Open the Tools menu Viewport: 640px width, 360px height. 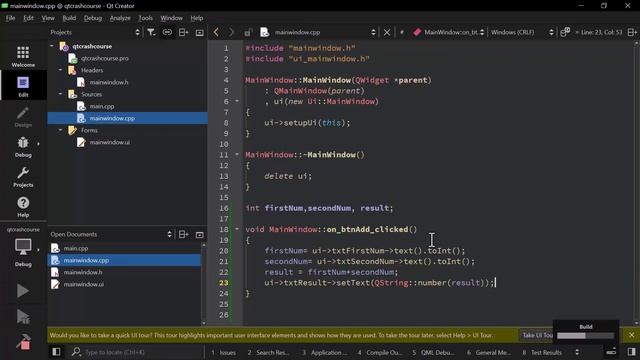tap(145, 18)
